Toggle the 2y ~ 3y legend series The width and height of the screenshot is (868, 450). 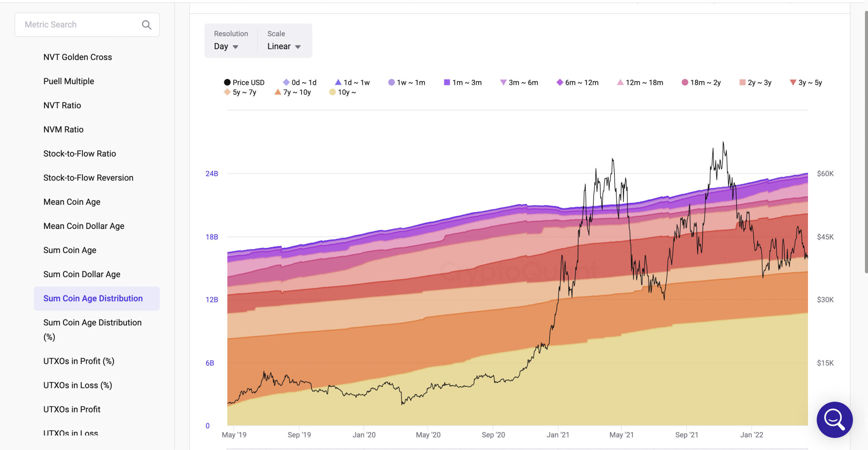755,82
